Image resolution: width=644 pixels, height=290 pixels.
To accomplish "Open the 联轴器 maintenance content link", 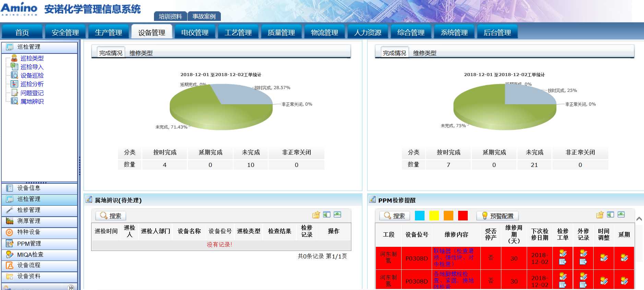I will point(453,257).
